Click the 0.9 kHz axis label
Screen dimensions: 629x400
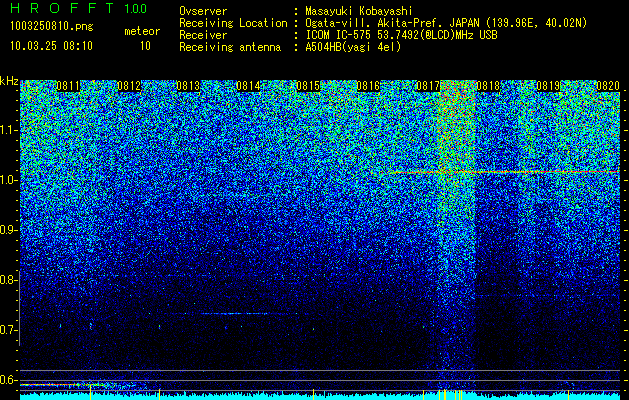coord(9,230)
